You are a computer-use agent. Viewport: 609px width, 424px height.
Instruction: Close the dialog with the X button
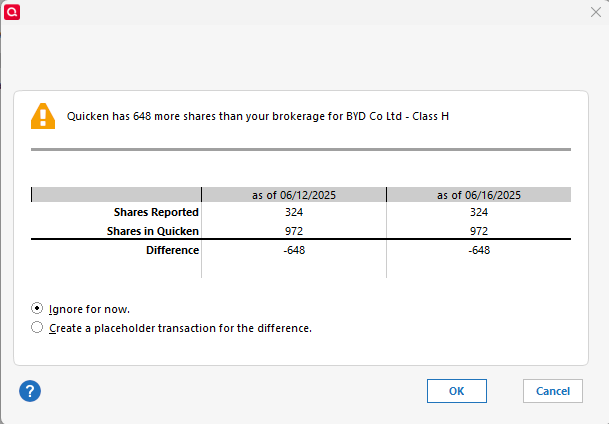[596, 12]
